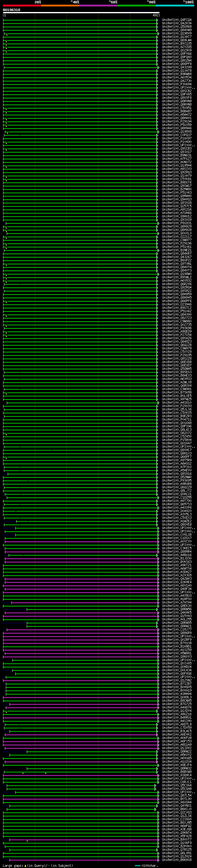This screenshot has width=197, height=868.
Task: Open hit UniRef100_Q84VW9
Action: click(x=176, y=30)
